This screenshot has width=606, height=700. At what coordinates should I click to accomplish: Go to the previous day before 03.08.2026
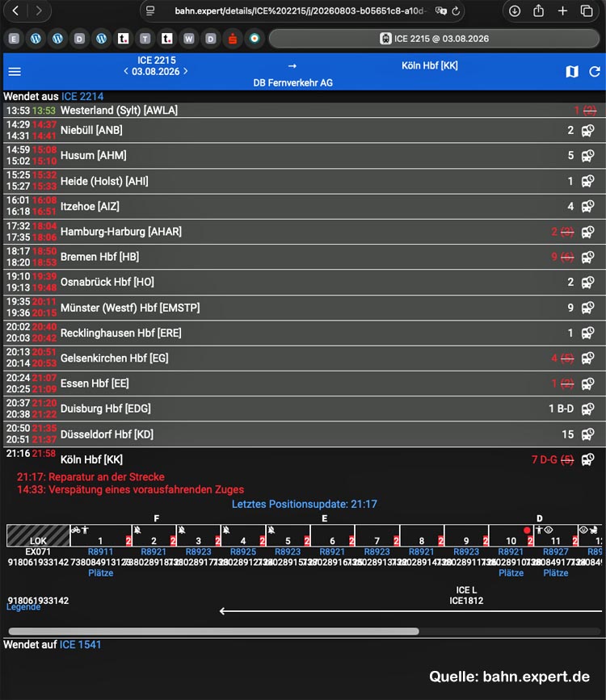pos(126,71)
